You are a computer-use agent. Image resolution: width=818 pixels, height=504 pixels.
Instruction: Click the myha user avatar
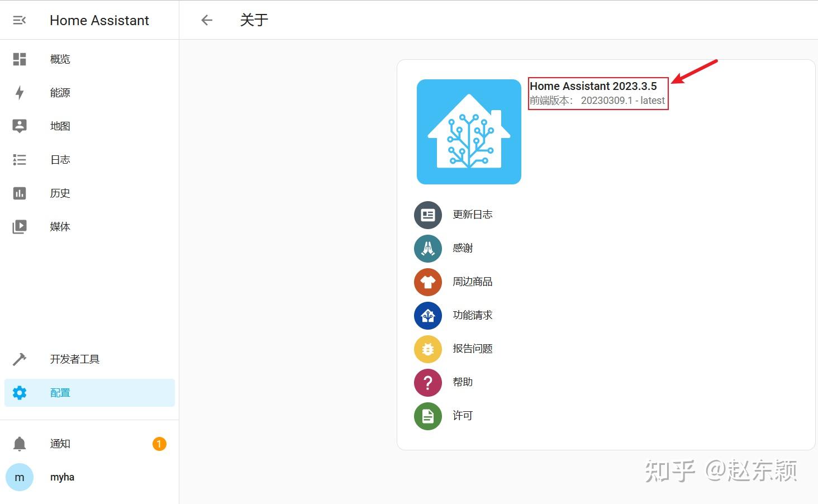20,477
